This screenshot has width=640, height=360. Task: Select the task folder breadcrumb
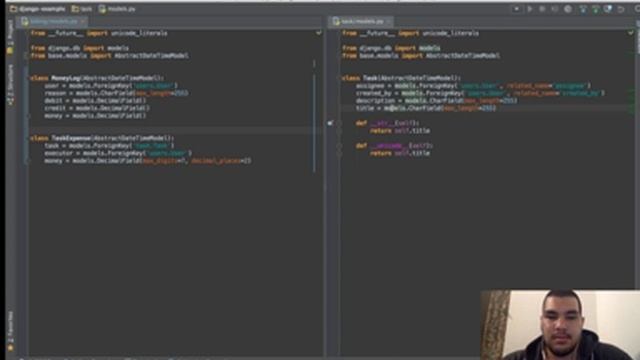click(x=82, y=9)
